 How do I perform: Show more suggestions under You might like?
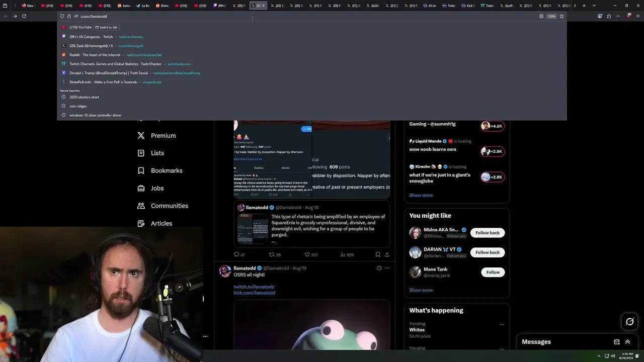421,290
